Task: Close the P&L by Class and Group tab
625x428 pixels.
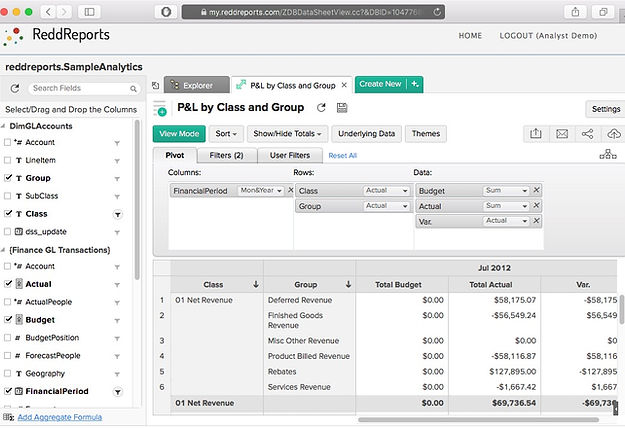Action: (x=344, y=85)
